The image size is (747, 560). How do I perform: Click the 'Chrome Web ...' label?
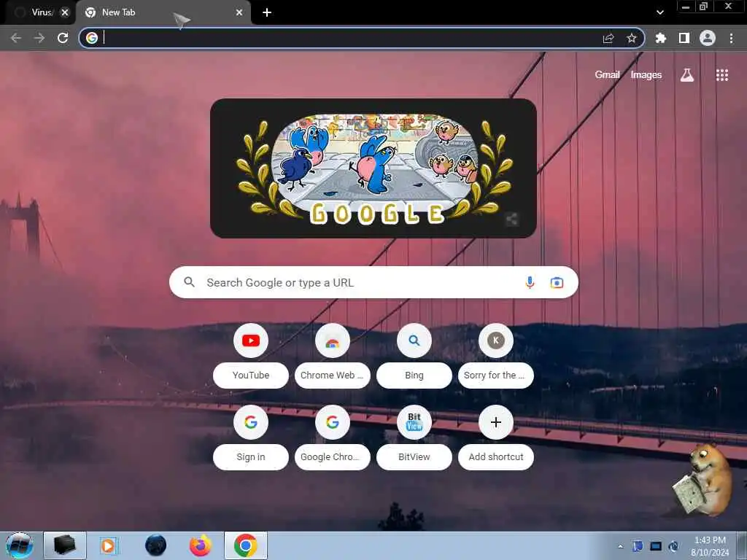point(333,376)
